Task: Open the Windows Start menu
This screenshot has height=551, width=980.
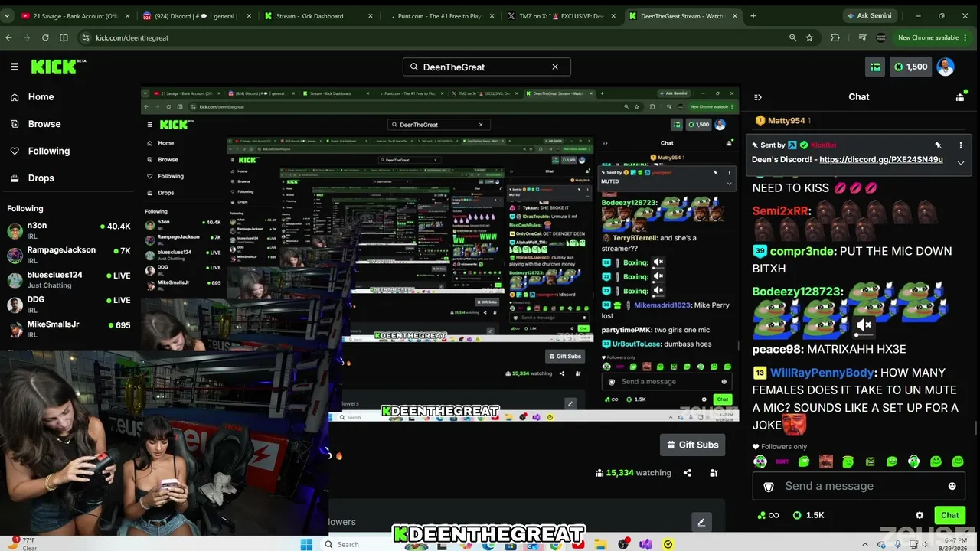Action: (306, 544)
